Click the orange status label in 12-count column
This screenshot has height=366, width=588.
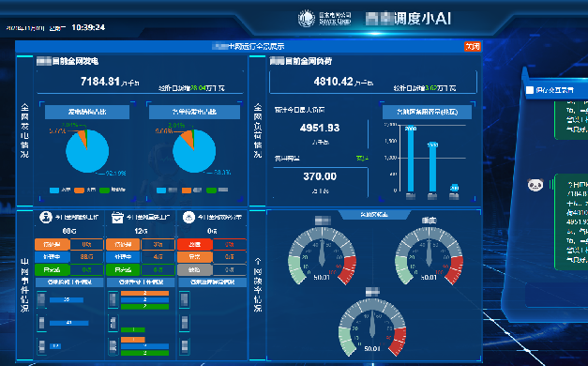tap(123, 244)
